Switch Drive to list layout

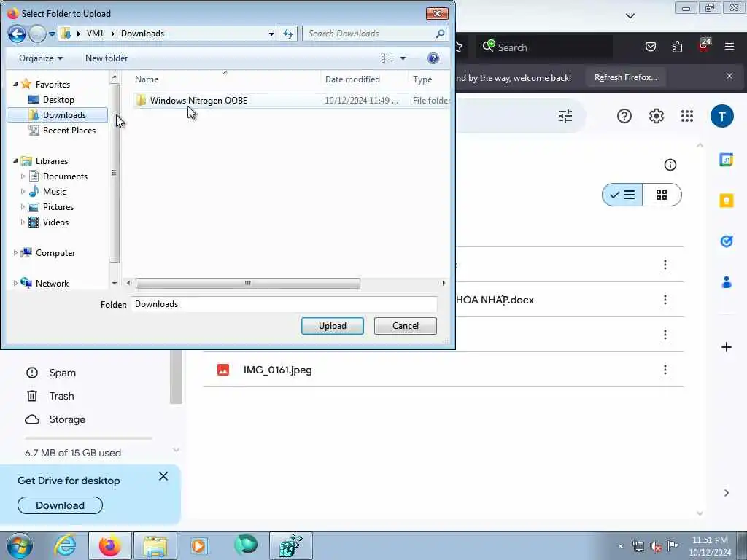[x=622, y=195]
